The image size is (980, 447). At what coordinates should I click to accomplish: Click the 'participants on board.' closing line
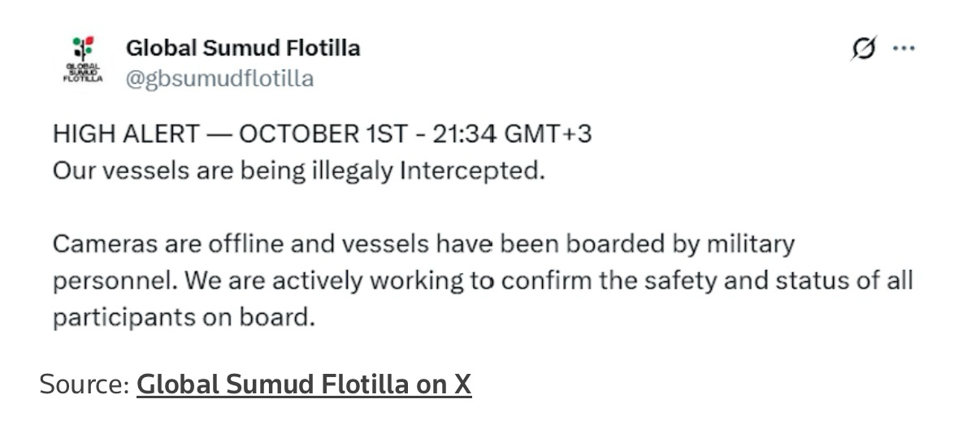coord(184,317)
